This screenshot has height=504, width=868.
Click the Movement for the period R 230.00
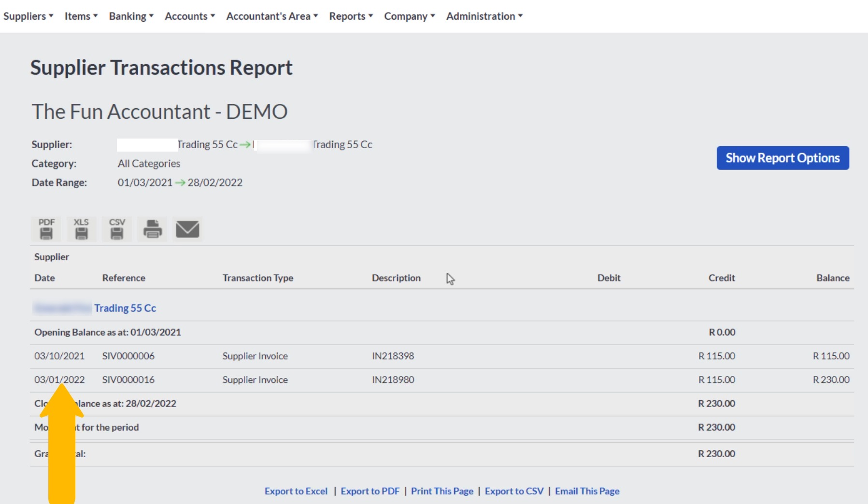(716, 427)
